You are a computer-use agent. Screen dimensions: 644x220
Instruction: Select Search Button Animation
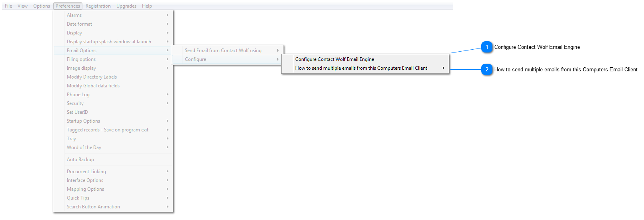click(113, 207)
